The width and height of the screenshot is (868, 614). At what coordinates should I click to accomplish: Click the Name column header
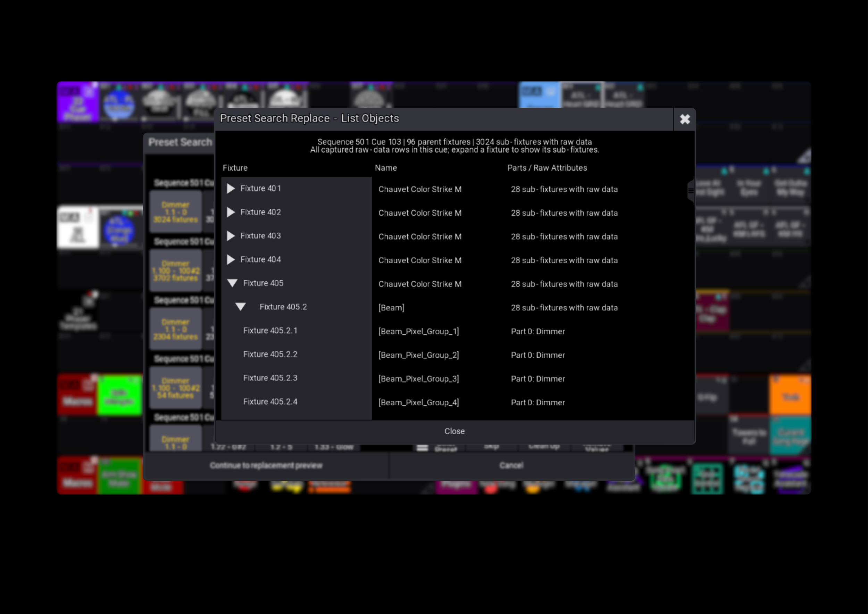coord(386,168)
